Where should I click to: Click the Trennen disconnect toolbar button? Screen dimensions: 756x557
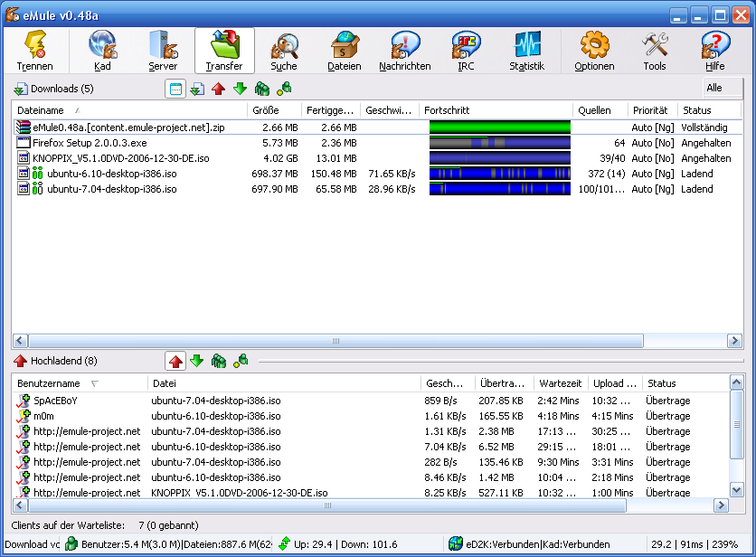coord(35,51)
